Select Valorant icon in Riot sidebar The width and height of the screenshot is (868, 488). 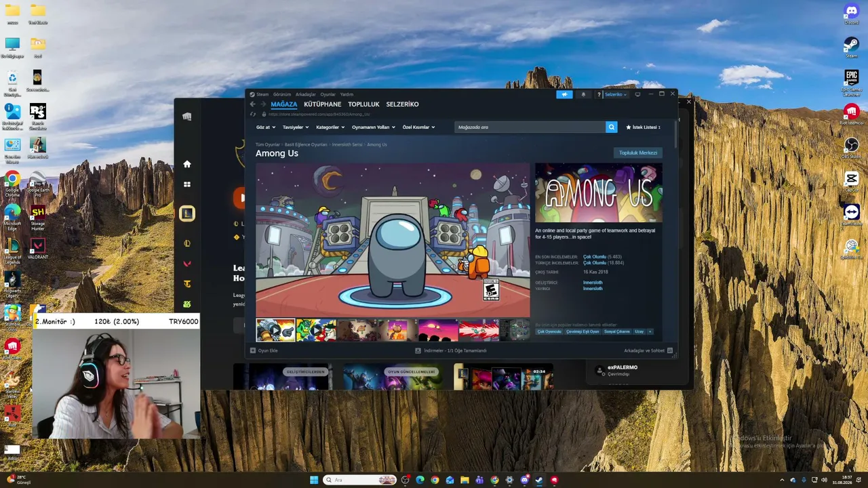tap(187, 264)
